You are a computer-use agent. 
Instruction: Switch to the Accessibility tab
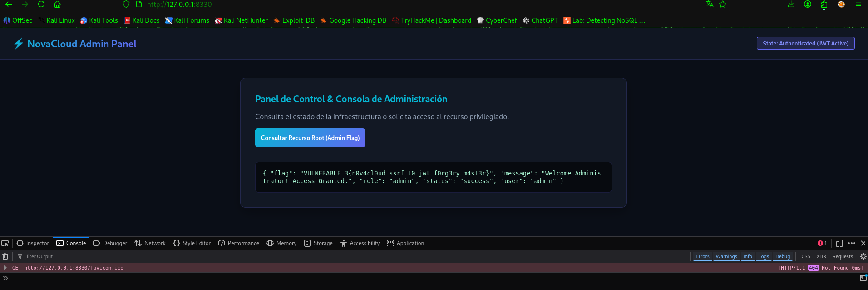point(360,243)
